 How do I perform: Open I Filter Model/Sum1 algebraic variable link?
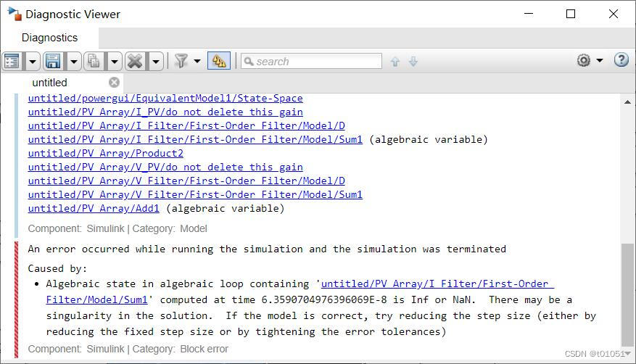[x=195, y=140]
